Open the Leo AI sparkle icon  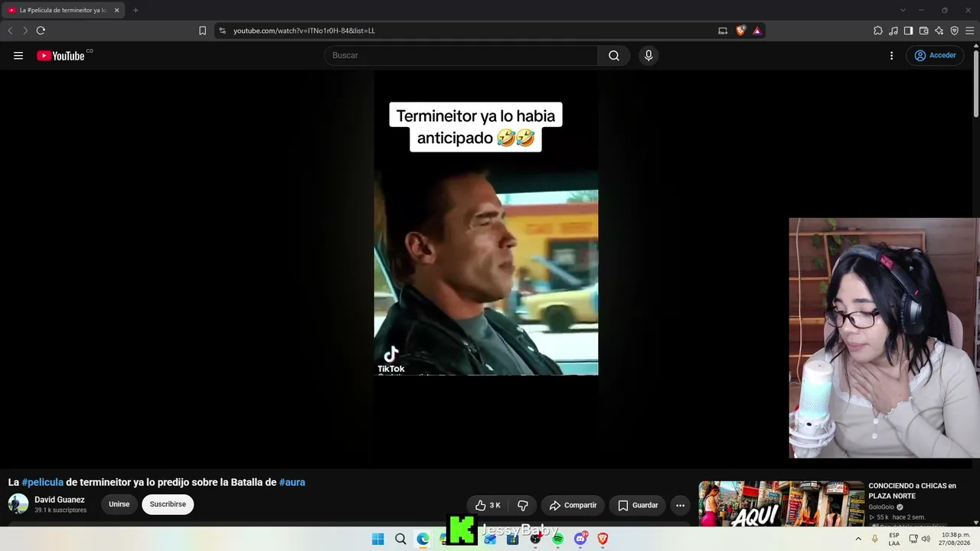(939, 31)
